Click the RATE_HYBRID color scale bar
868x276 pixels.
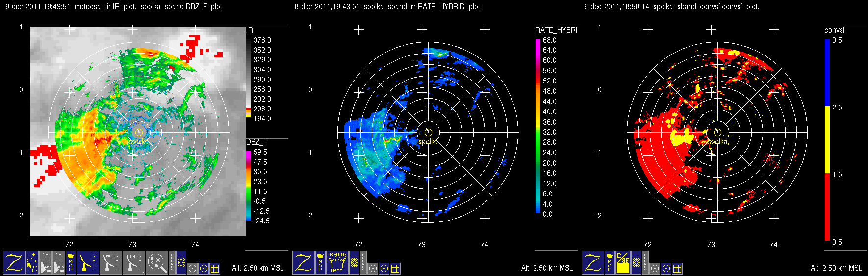[x=538, y=126]
